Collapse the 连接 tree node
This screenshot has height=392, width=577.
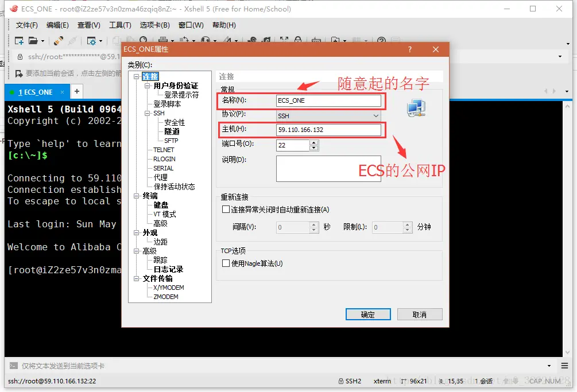[x=136, y=76]
